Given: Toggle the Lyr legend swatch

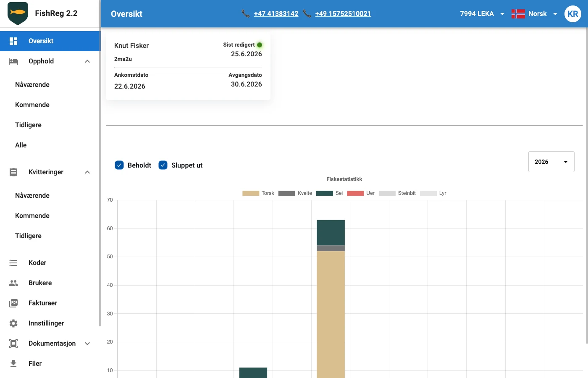Looking at the screenshot, I should (428, 193).
